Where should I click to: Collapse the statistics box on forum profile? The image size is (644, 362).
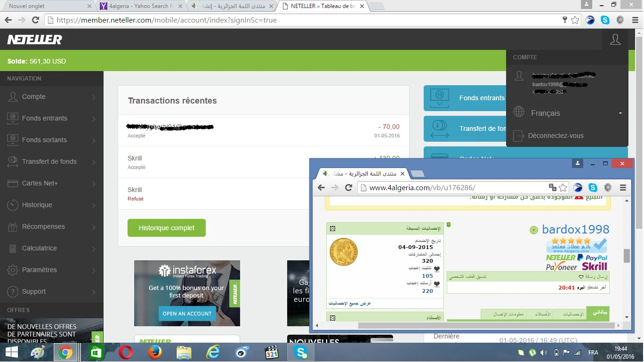332,228
